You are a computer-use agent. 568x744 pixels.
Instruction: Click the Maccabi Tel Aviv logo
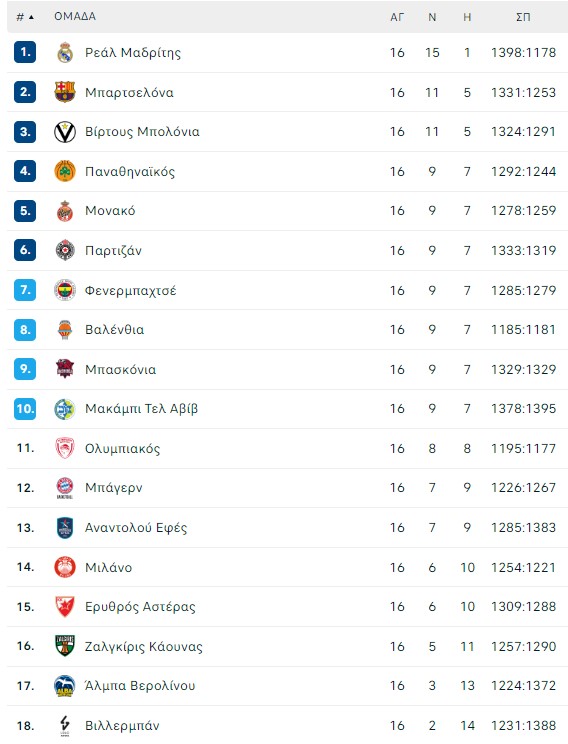coord(65,409)
